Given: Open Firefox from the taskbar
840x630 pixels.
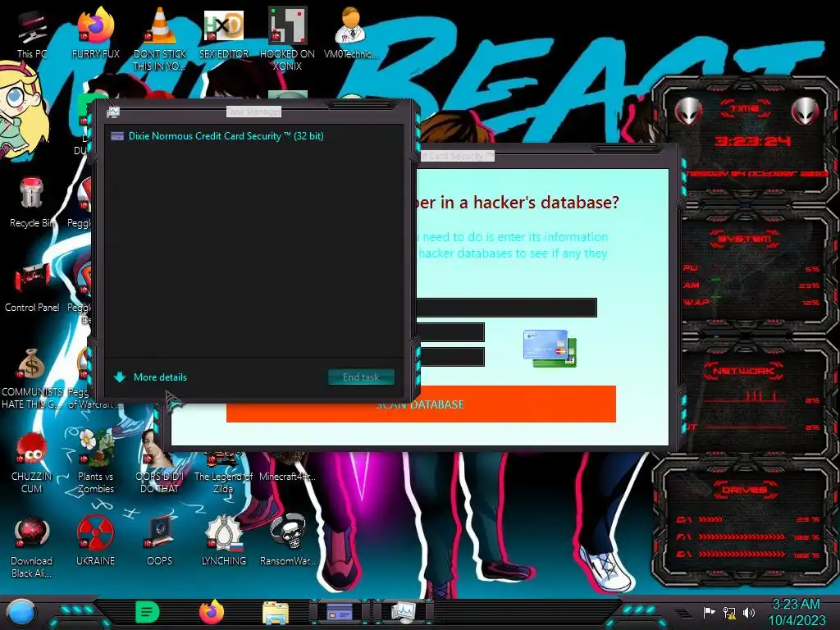Looking at the screenshot, I should (212, 612).
